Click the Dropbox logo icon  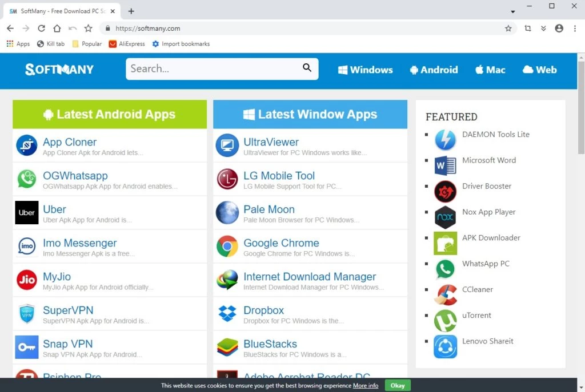[227, 314]
